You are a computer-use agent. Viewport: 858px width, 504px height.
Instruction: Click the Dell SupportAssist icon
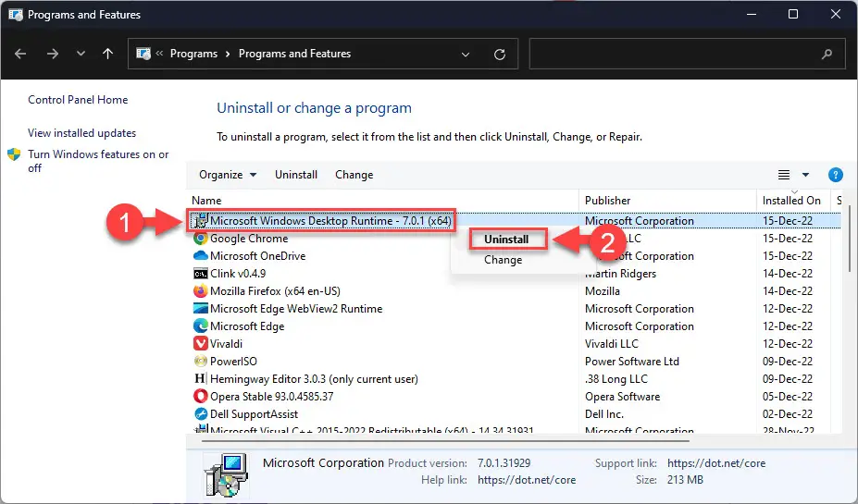(200, 413)
